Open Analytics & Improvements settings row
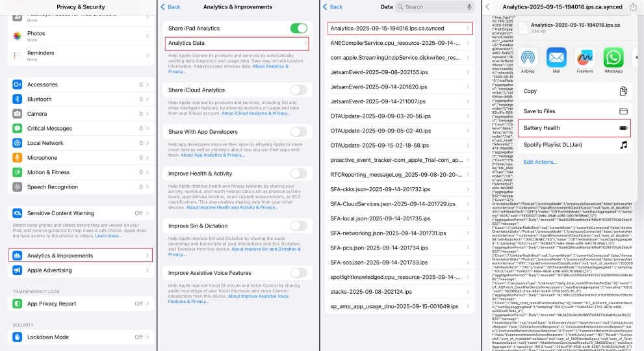The width and height of the screenshot is (644, 351). pyautogui.click(x=81, y=255)
